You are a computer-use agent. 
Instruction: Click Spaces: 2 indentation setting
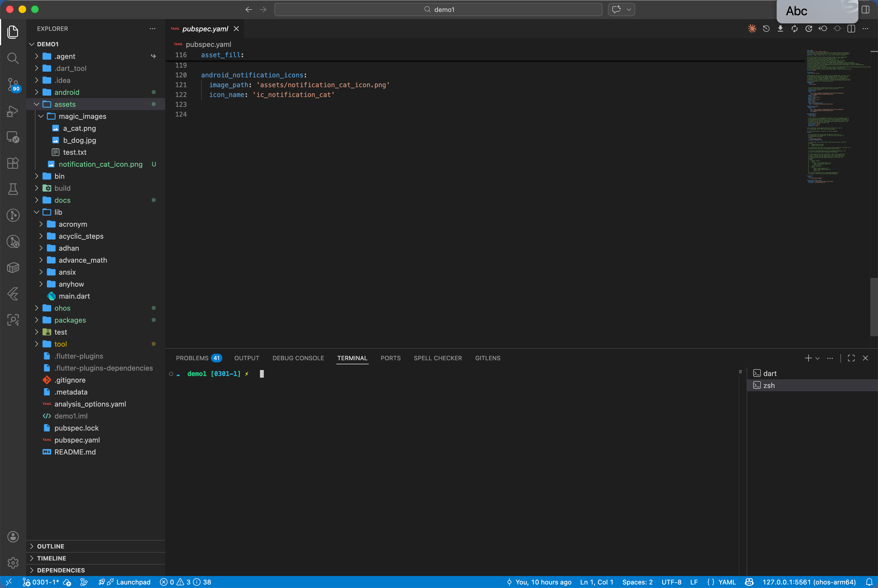637,582
